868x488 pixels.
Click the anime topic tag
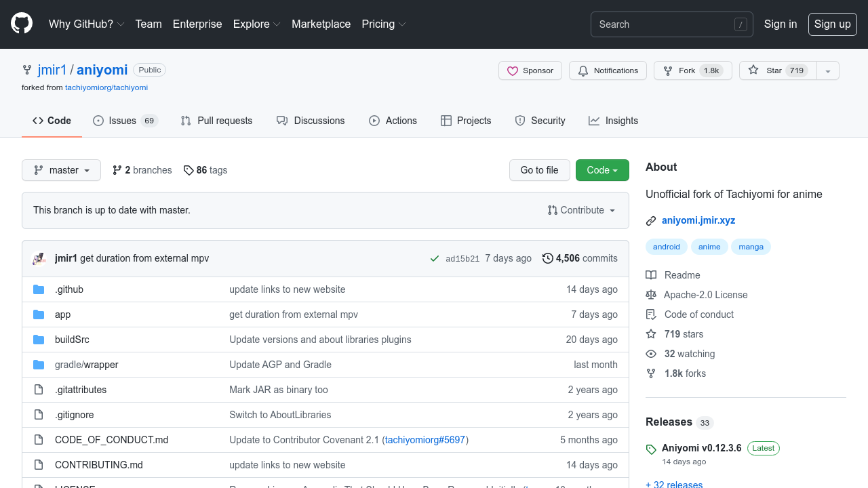point(709,247)
